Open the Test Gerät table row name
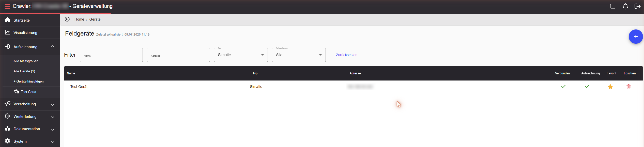The height and width of the screenshot is (147, 644). click(79, 87)
